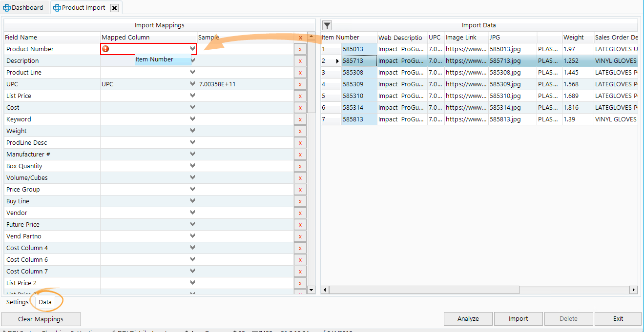Click the error icon in Product Number field

105,49
